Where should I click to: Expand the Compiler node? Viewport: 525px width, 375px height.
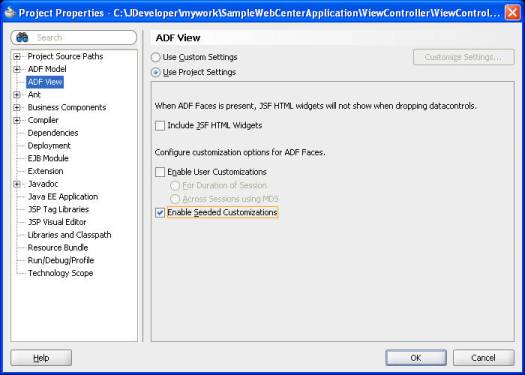(x=17, y=120)
